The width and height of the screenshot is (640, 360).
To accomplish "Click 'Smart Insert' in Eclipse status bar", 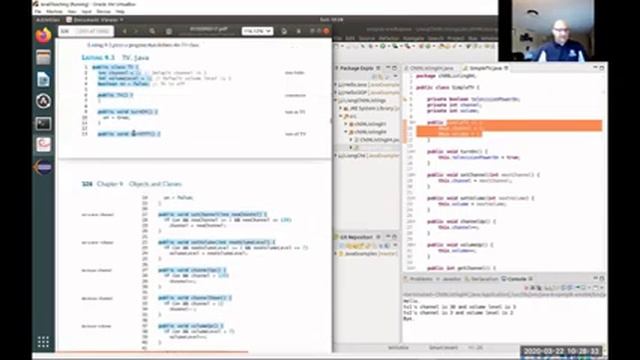I will tap(443, 348).
